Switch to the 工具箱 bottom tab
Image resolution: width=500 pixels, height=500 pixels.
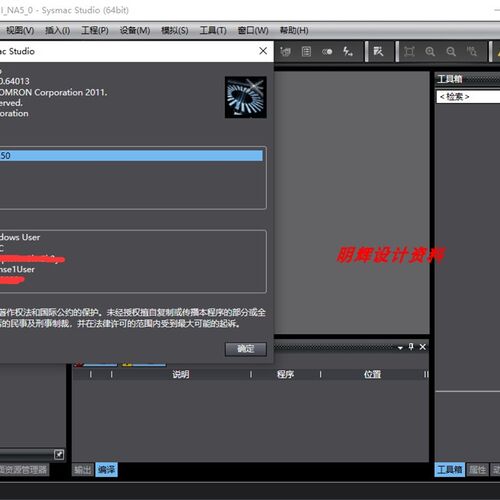click(450, 470)
